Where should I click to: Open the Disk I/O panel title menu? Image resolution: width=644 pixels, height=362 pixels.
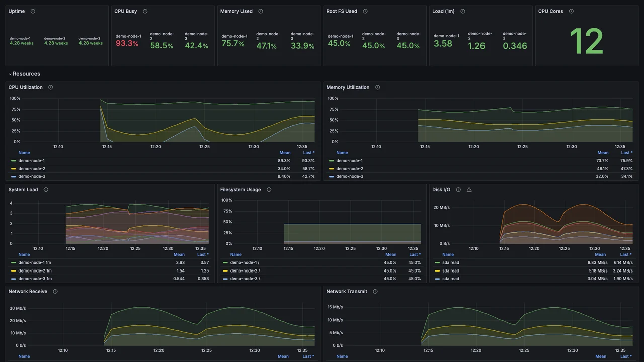(441, 190)
